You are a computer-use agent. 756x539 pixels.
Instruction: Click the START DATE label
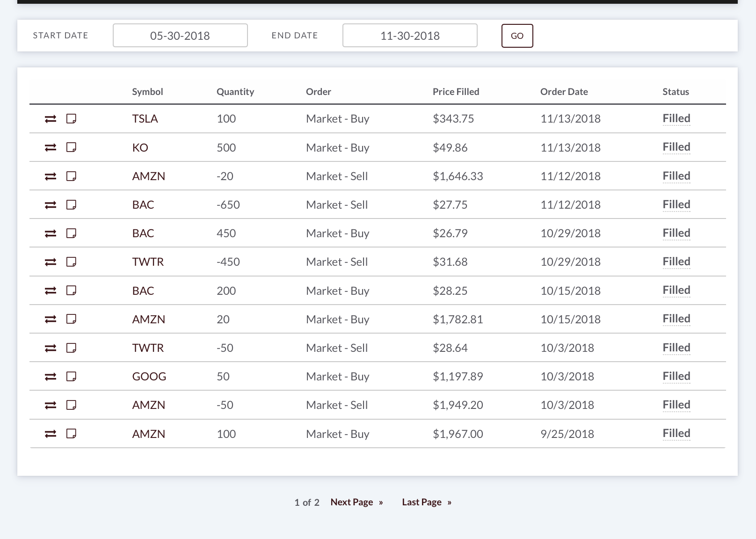coord(60,36)
